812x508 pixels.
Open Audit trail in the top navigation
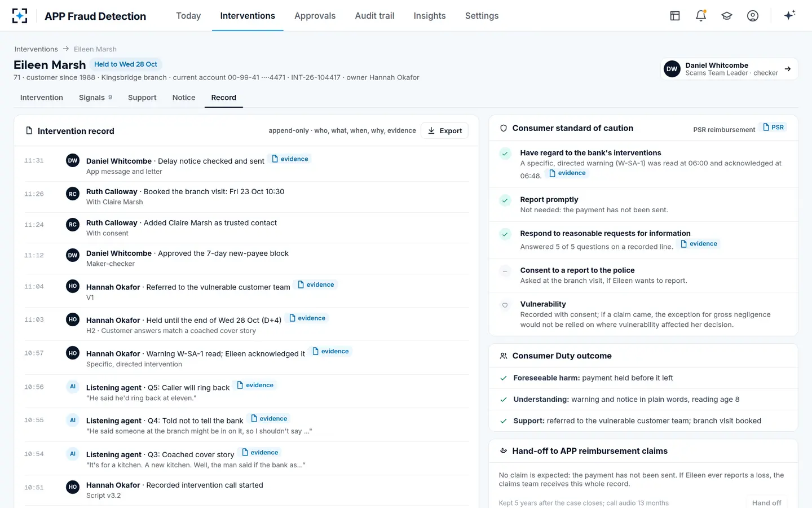click(374, 16)
